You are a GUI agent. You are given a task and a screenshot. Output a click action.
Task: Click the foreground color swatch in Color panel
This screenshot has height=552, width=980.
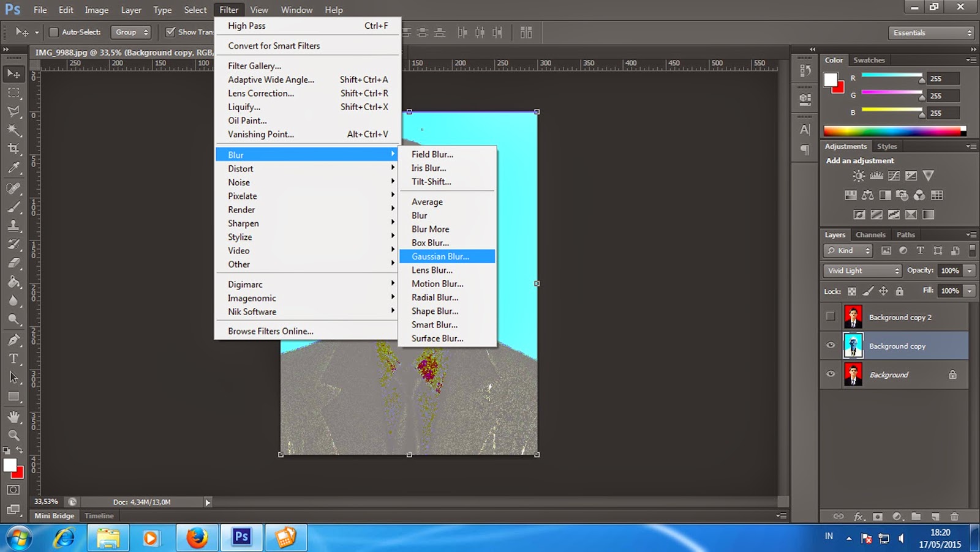[831, 80]
